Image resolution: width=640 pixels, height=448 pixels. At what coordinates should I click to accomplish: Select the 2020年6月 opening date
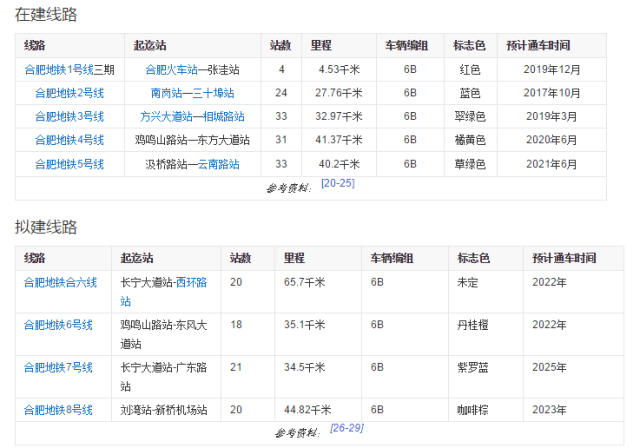552,140
